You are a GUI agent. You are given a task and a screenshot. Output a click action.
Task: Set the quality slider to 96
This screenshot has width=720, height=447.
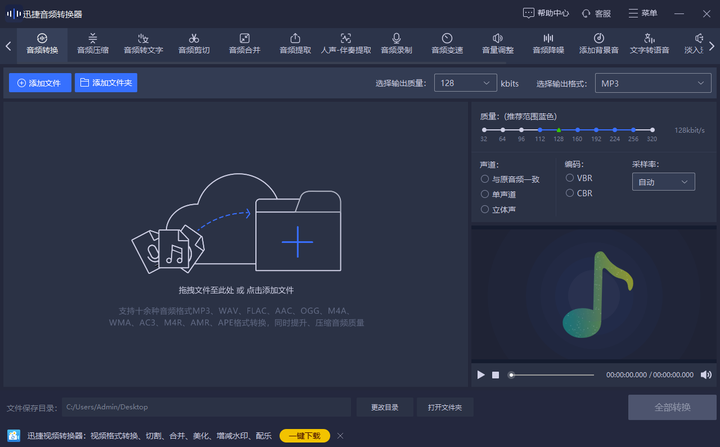click(x=521, y=130)
